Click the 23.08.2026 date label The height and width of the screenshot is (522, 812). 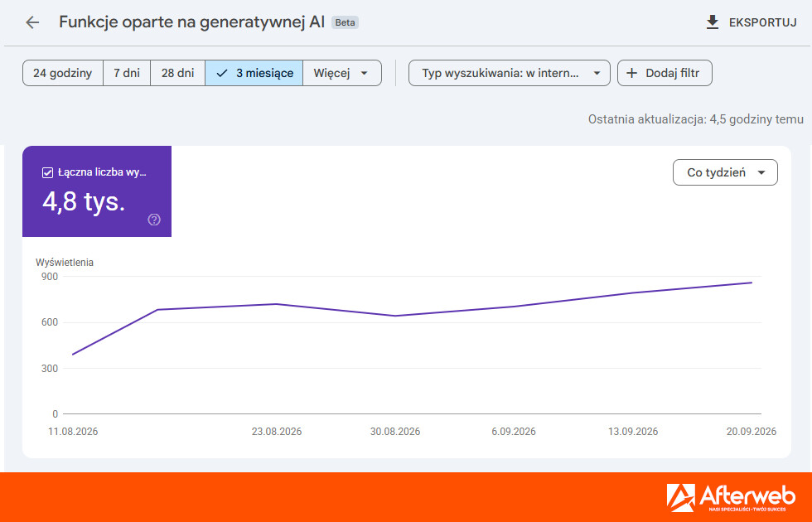pos(277,432)
